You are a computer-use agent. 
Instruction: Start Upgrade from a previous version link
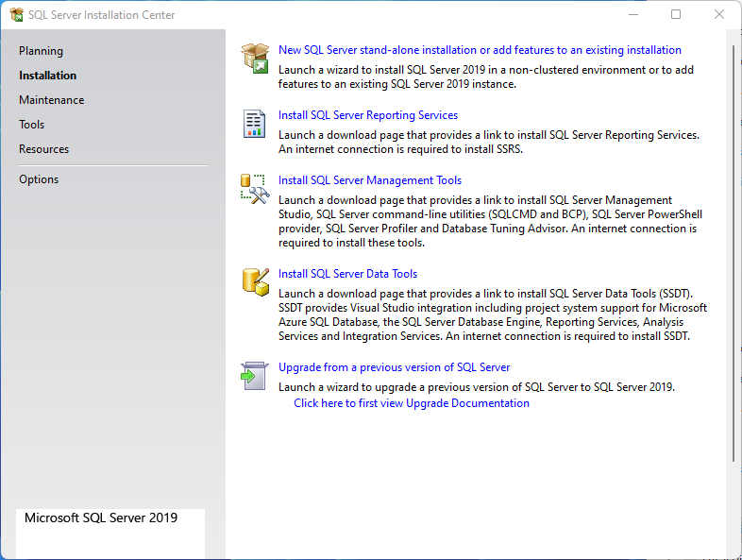pos(395,367)
